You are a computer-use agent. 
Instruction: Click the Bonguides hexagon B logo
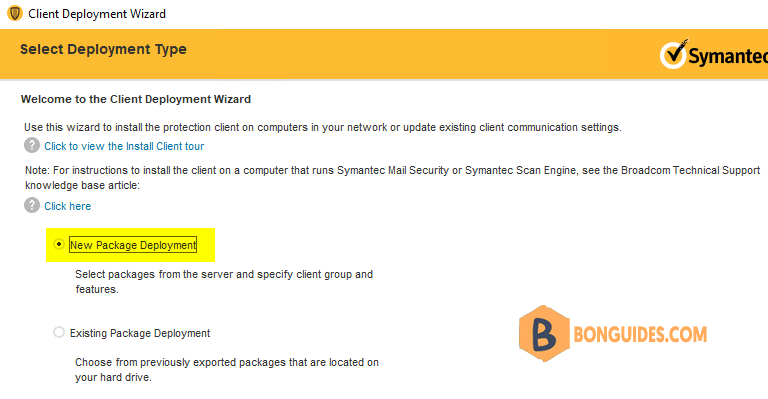pos(544,333)
